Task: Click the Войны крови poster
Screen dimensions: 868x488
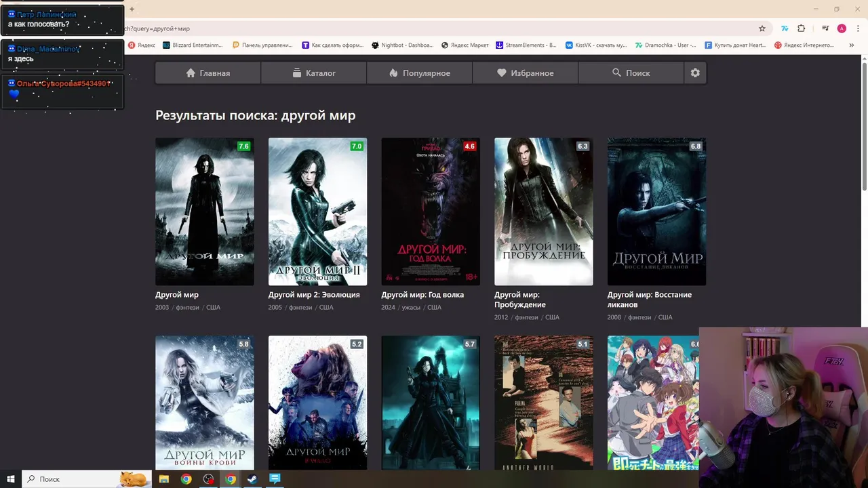Action: click(x=205, y=403)
